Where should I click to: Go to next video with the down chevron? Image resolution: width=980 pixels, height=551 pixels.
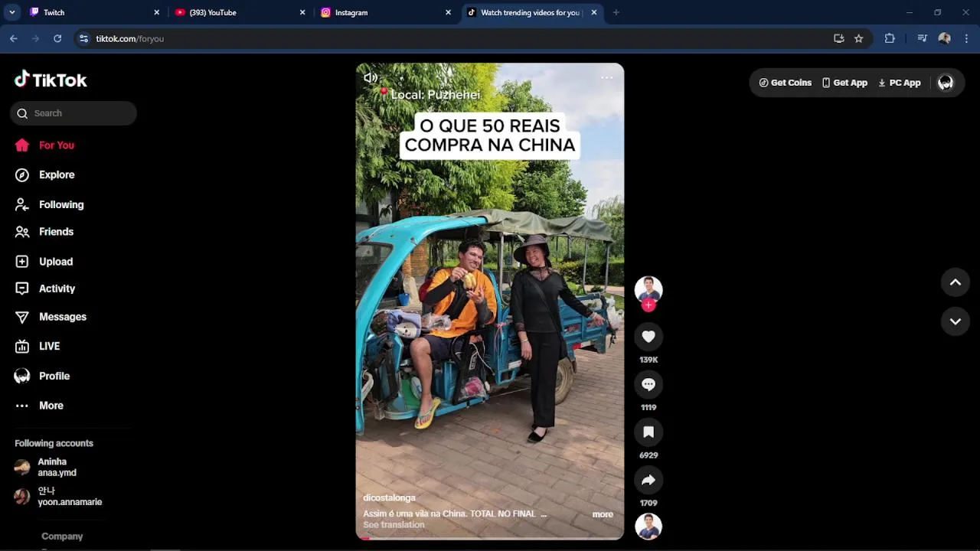pos(955,321)
